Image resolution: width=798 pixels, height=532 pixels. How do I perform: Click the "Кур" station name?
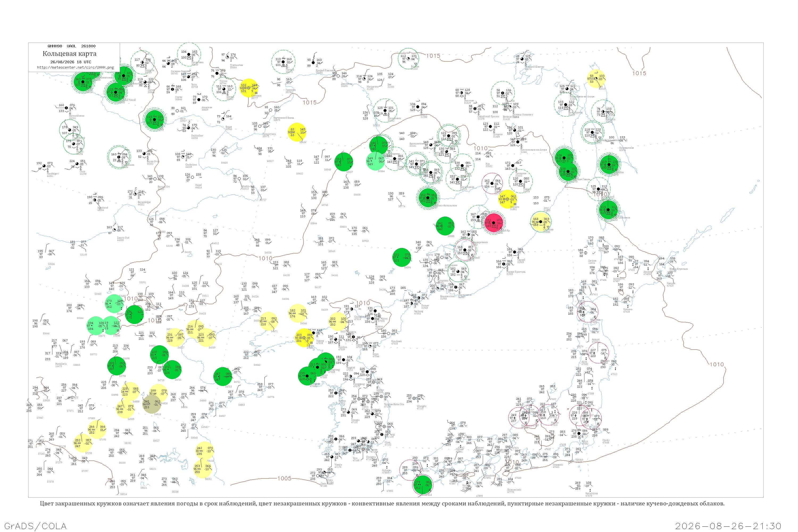[x=488, y=164]
